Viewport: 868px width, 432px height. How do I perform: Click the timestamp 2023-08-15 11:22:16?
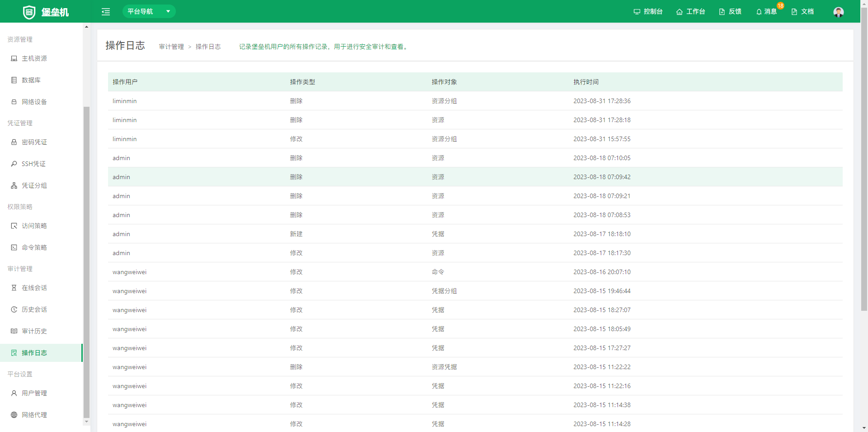[602, 386]
